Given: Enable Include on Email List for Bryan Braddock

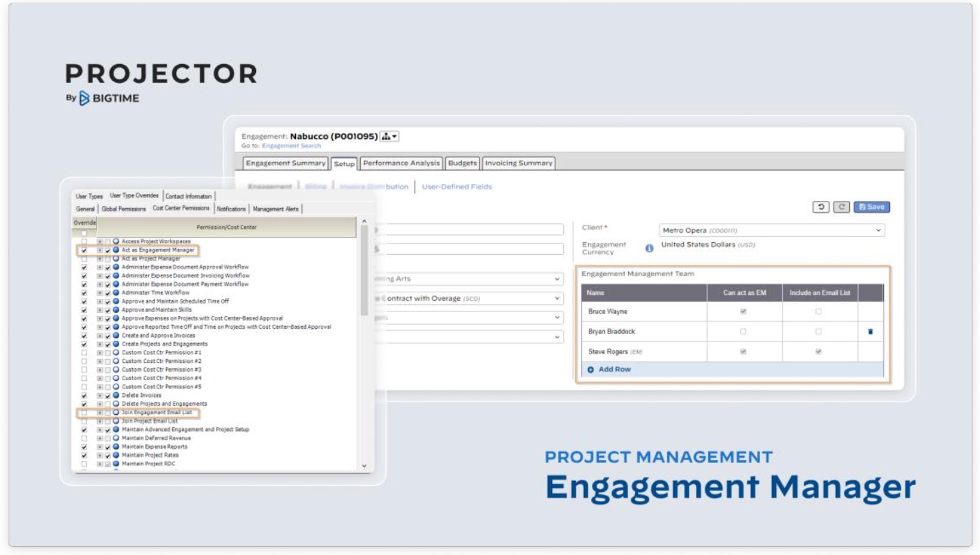Looking at the screenshot, I should [x=819, y=332].
